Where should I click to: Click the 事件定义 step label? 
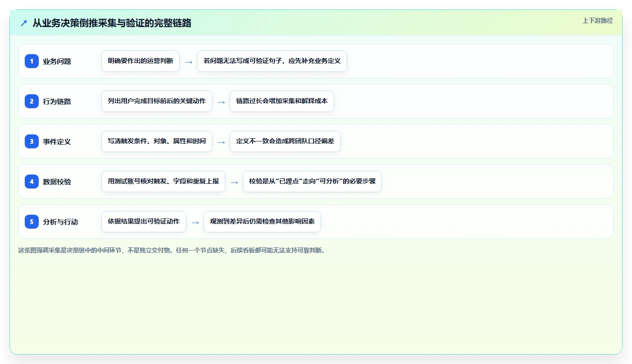tap(57, 141)
